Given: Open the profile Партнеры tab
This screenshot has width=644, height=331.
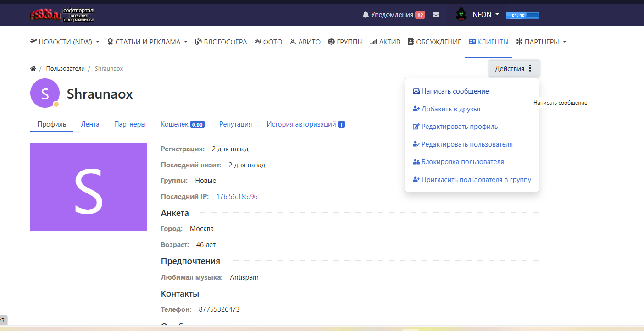Looking at the screenshot, I should [130, 124].
